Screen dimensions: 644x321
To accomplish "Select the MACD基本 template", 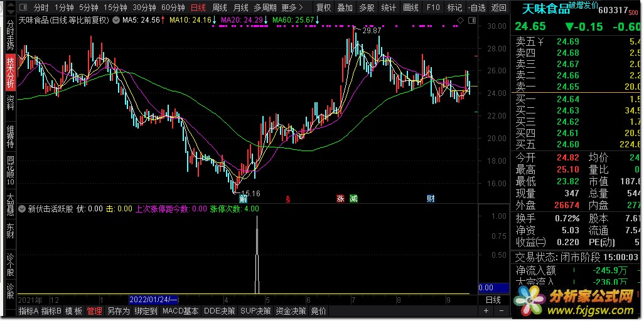I will coord(181,311).
